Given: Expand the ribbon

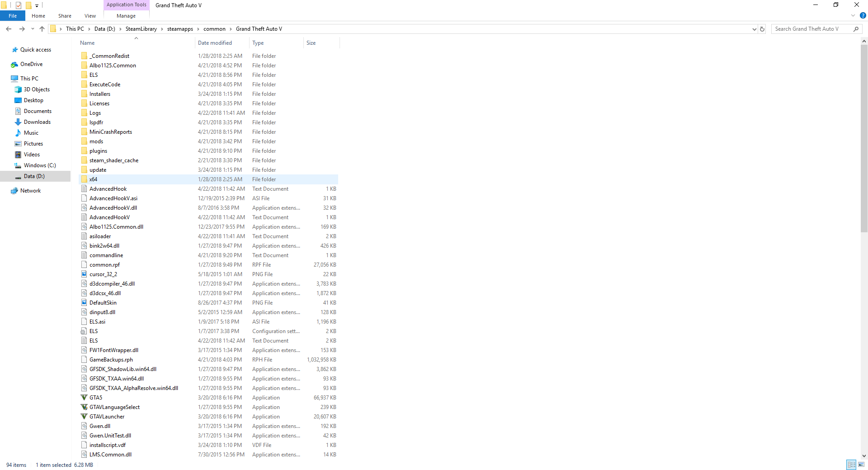Looking at the screenshot, I should (x=853, y=15).
